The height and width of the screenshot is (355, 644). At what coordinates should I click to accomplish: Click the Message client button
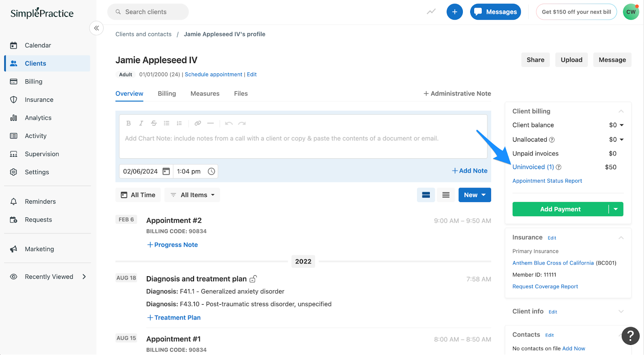[612, 60]
